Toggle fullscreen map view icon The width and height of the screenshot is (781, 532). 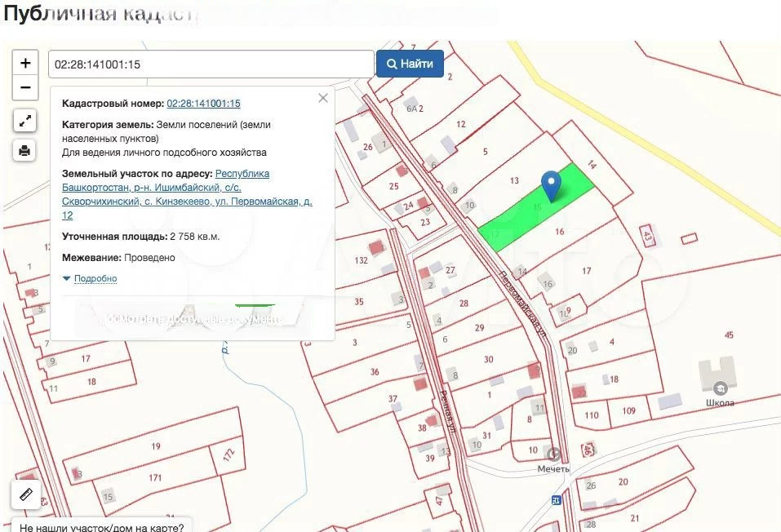pos(24,121)
